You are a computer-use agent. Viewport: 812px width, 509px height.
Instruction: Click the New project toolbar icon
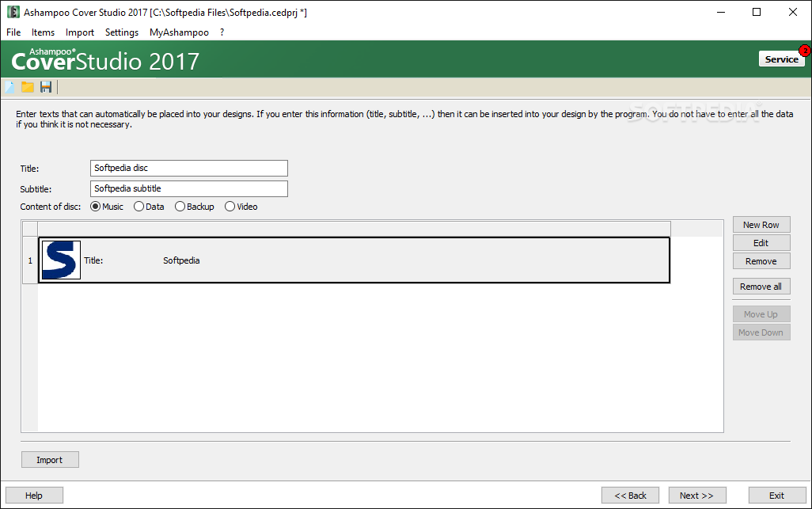point(9,87)
